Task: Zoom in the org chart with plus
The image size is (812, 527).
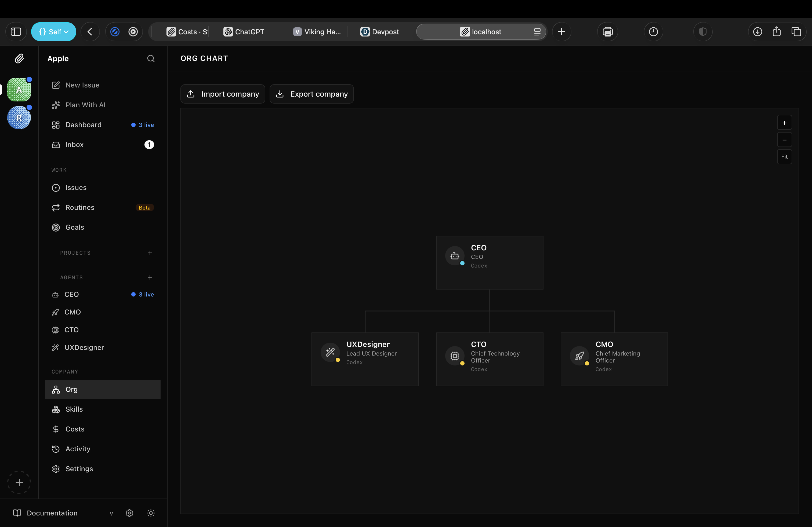Action: click(x=784, y=123)
